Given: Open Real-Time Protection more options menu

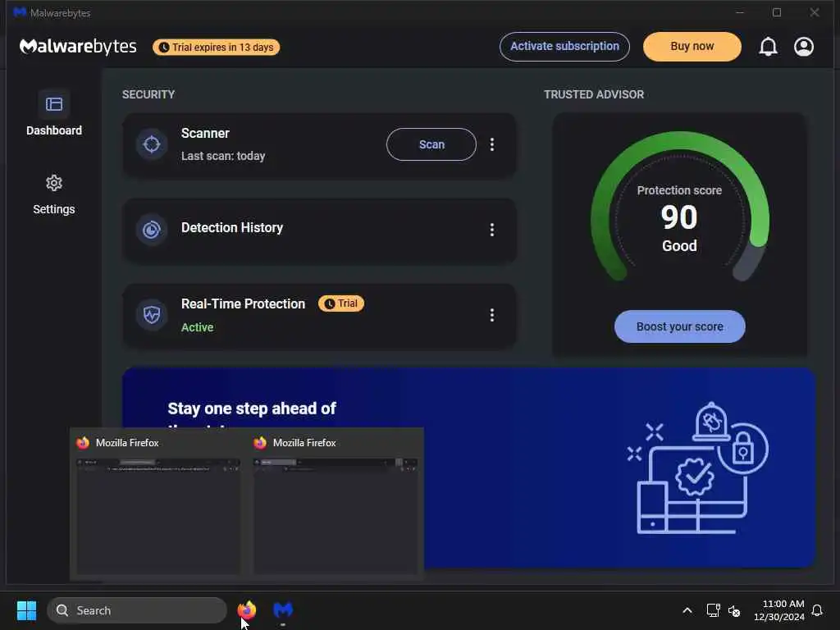Looking at the screenshot, I should [492, 314].
